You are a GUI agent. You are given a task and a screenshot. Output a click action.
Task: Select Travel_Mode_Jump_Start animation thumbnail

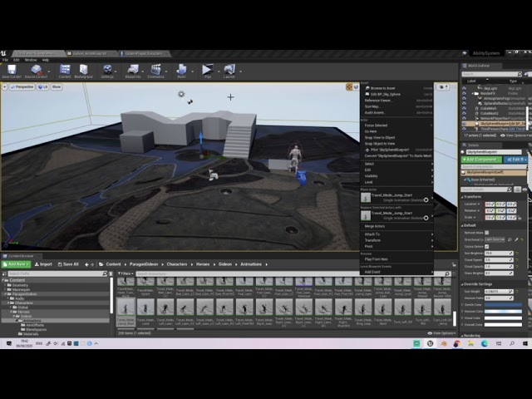click(x=126, y=312)
